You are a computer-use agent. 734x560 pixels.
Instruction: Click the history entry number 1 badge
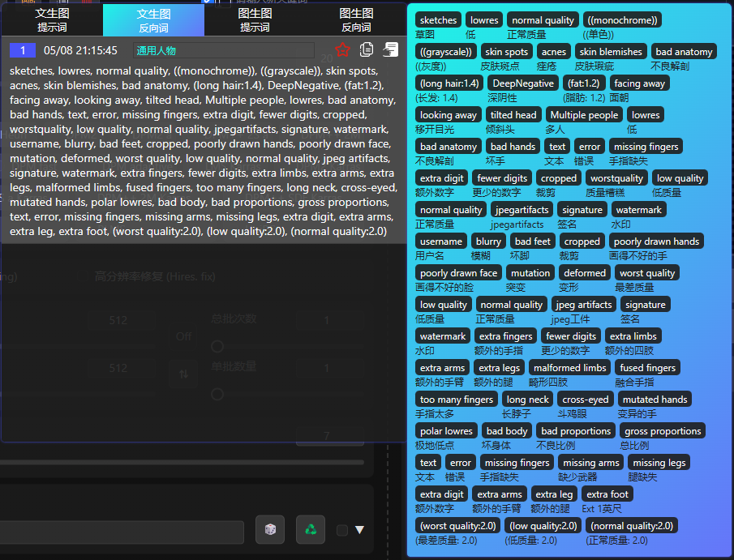(x=23, y=50)
